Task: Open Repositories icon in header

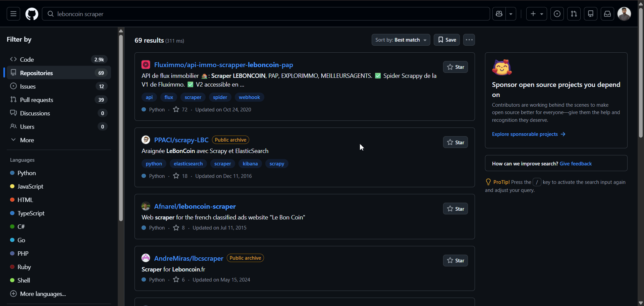Action: 591,14
